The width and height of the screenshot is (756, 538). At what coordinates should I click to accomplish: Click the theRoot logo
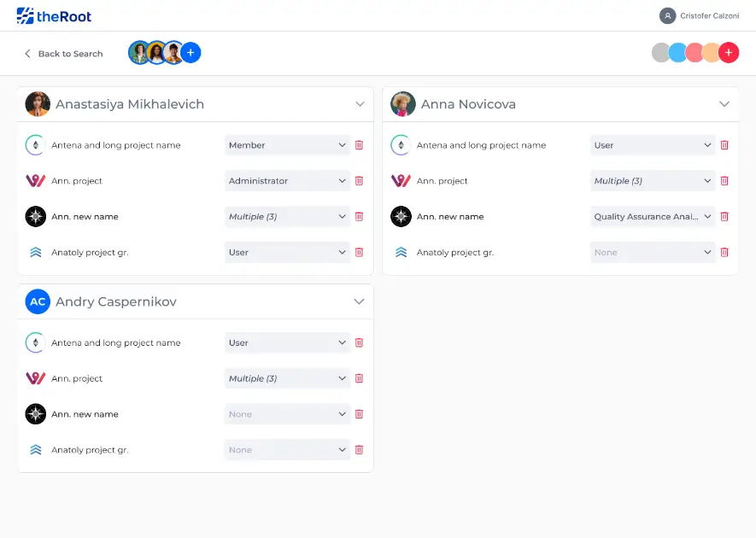pyautogui.click(x=54, y=15)
